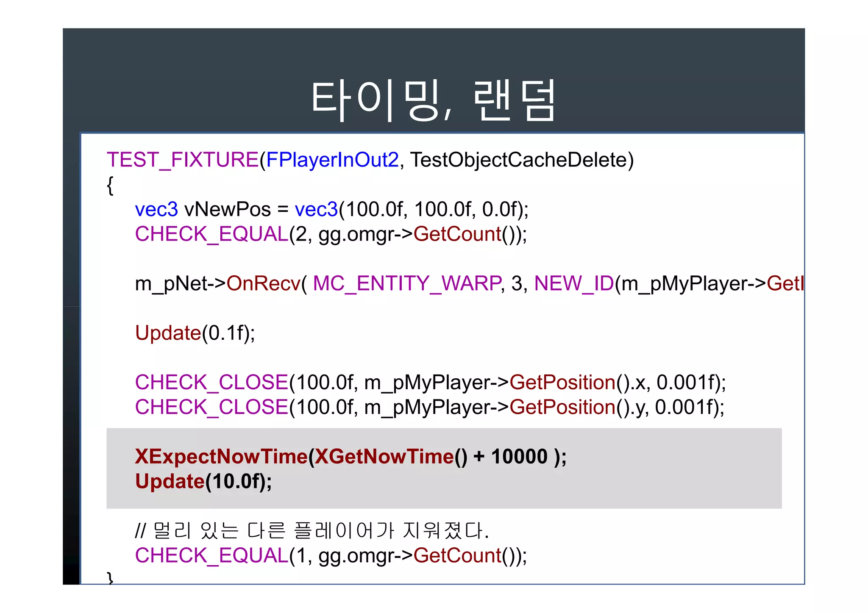Image resolution: width=868 pixels, height=613 pixels.
Task: Click the FPlayerInOut2 fixture name
Action: click(333, 160)
